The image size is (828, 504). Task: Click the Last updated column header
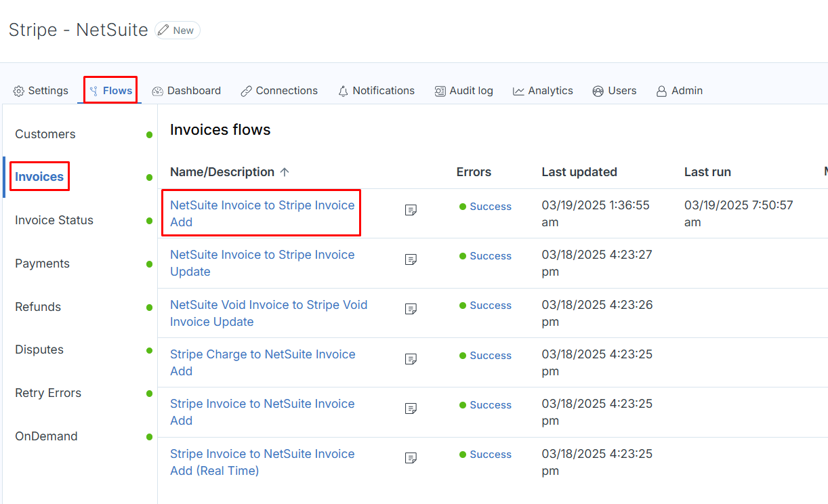click(x=579, y=172)
